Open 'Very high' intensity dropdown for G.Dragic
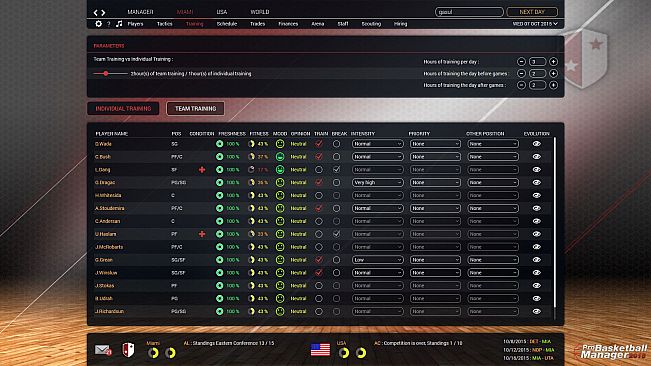Screen dimensions: 651x366 pos(377,183)
